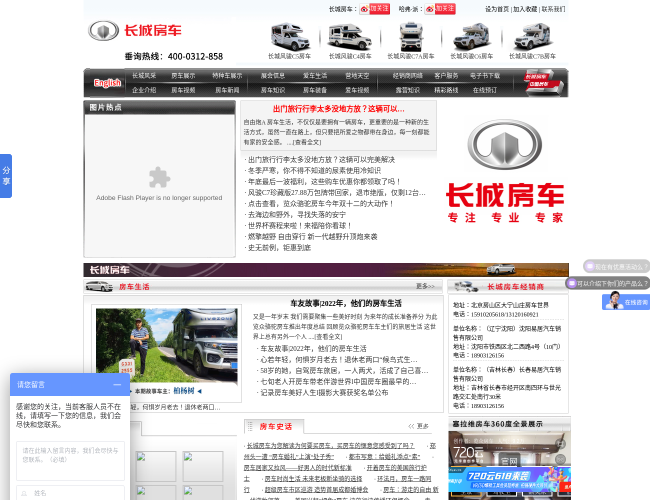Viewport: 650px width, 500px height.
Task: Open 露营知识 menu item
Action: click(x=407, y=90)
